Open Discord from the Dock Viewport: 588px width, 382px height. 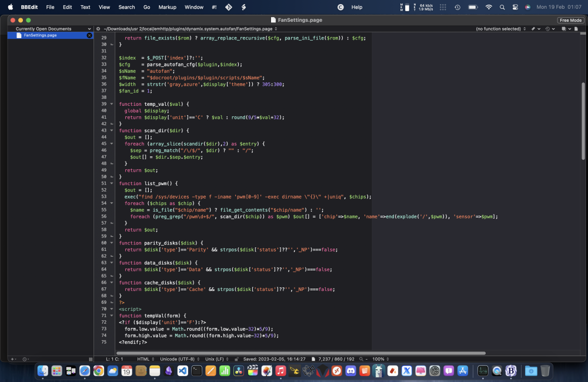pos(350,371)
